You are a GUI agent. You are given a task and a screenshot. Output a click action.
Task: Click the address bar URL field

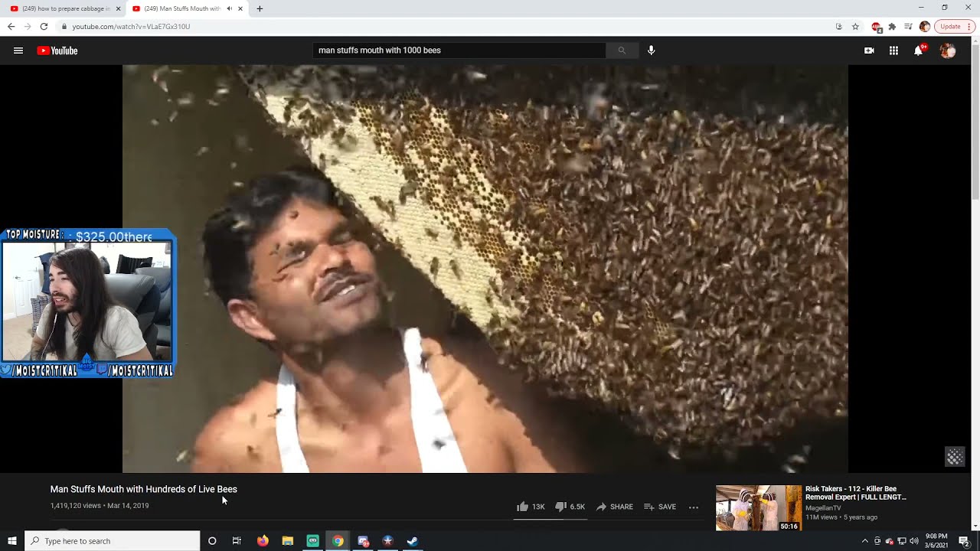click(x=444, y=26)
